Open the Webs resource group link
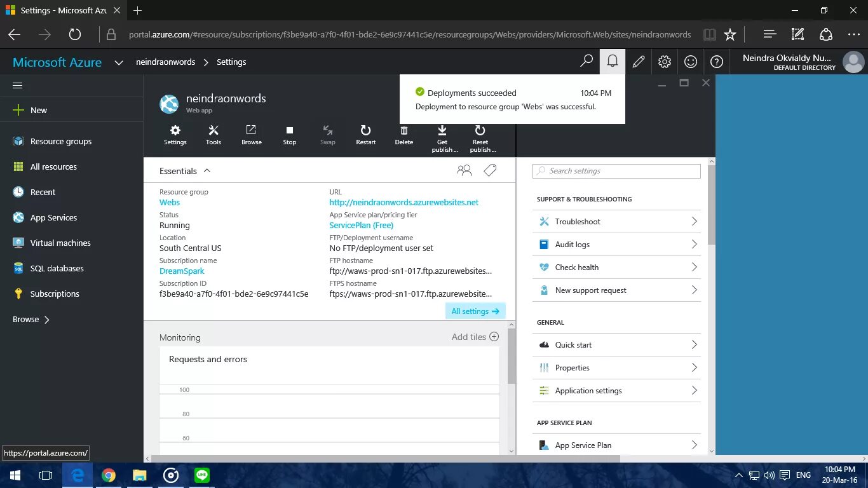The height and width of the screenshot is (488, 868). point(170,203)
